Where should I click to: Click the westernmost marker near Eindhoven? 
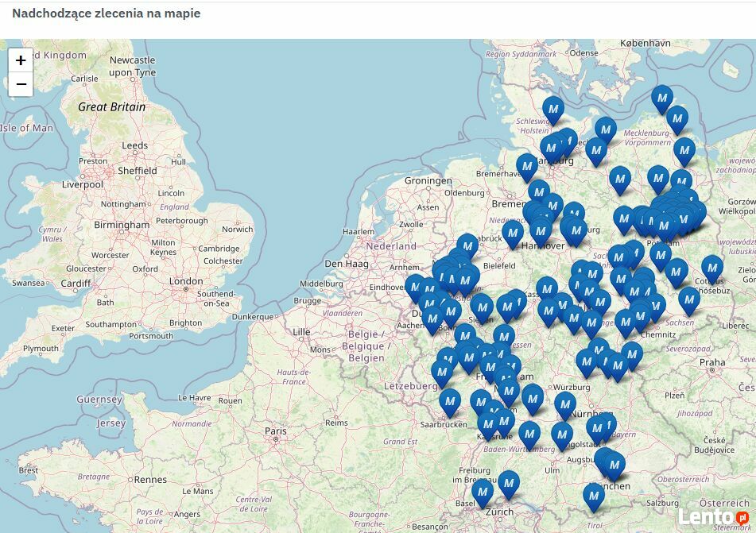[415, 288]
